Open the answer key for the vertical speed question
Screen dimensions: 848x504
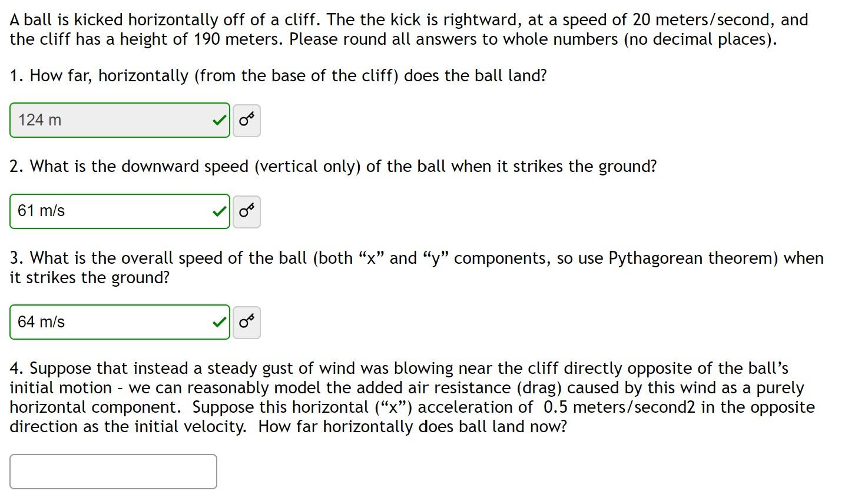(x=246, y=211)
